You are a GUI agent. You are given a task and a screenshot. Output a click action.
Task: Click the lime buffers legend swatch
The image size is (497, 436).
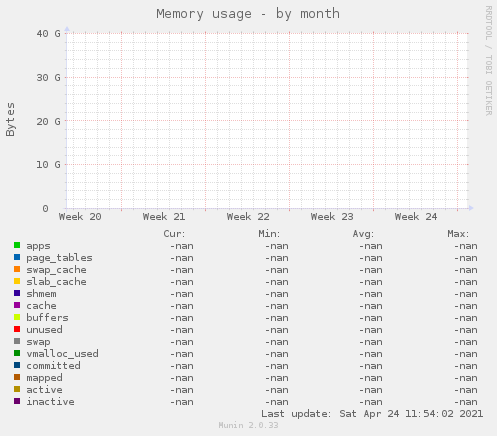coord(17,317)
